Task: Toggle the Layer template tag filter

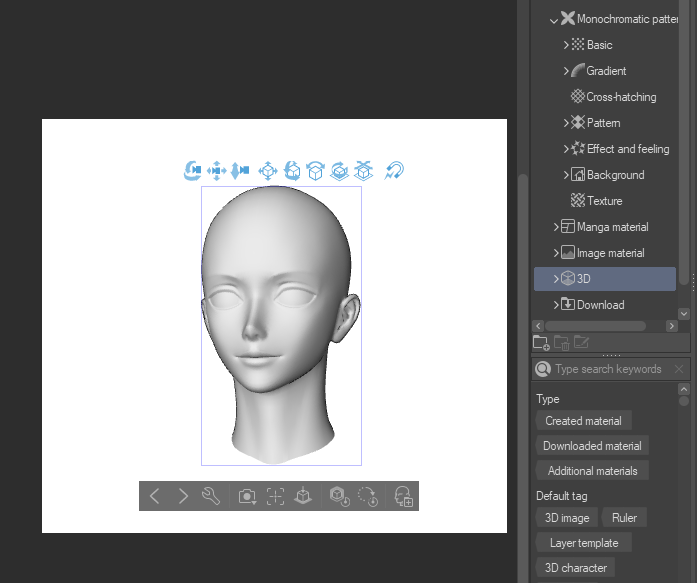Action: (x=584, y=543)
